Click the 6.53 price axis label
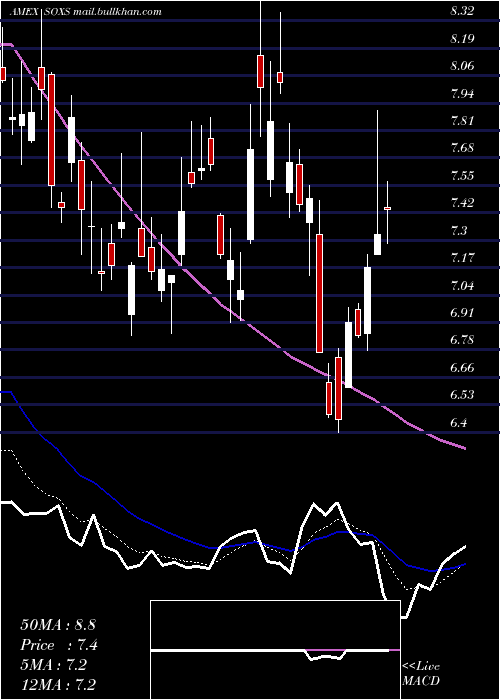 [x=462, y=395]
